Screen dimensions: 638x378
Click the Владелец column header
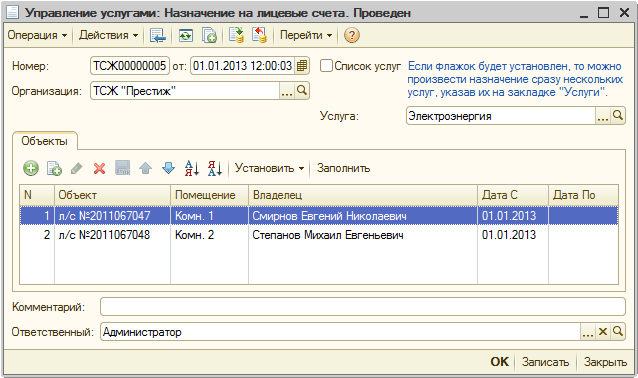tap(363, 195)
